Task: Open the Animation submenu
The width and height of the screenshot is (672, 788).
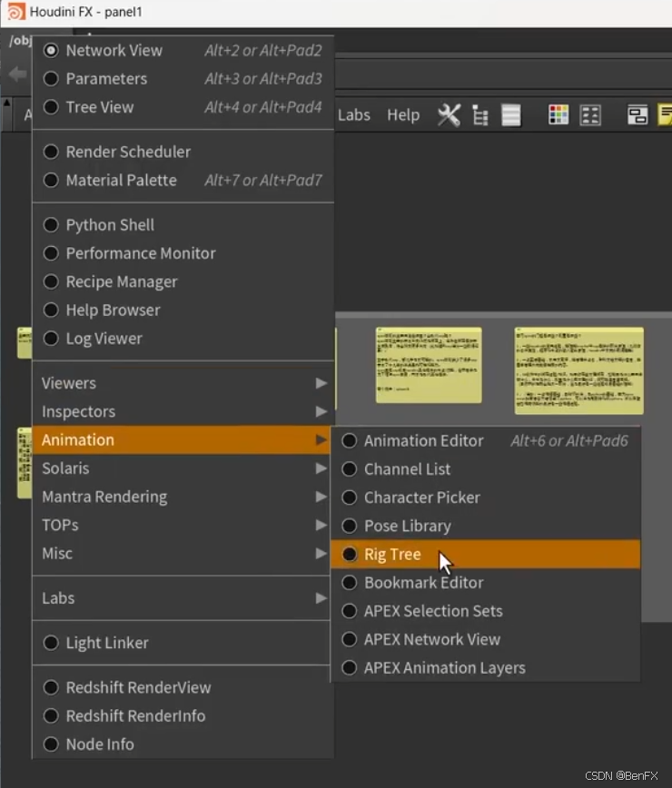Action: click(x=182, y=439)
